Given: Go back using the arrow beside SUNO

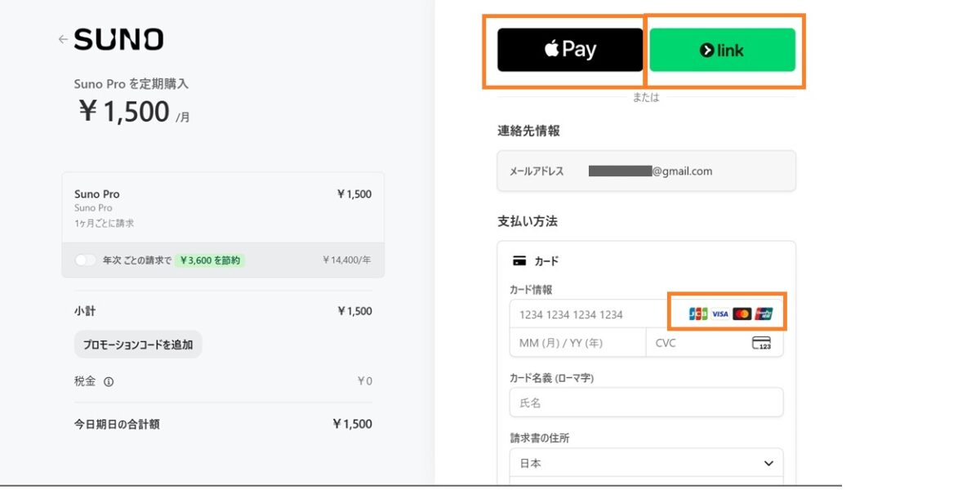Looking at the screenshot, I should click(x=62, y=39).
